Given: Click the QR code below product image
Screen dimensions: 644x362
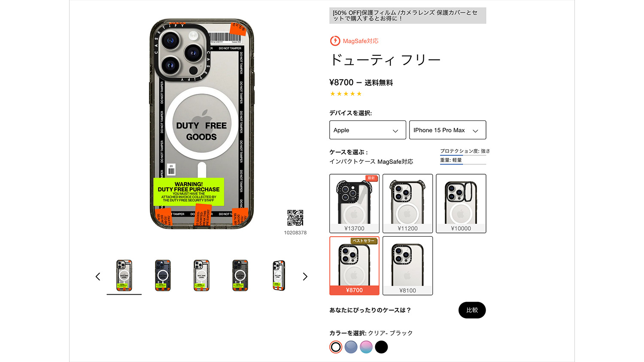Looking at the screenshot, I should click(x=295, y=218).
